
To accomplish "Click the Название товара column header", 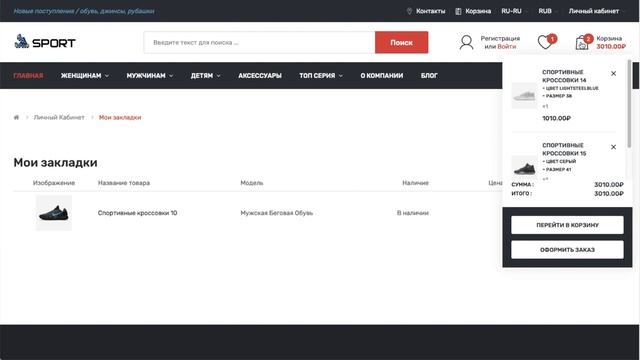I will [124, 183].
